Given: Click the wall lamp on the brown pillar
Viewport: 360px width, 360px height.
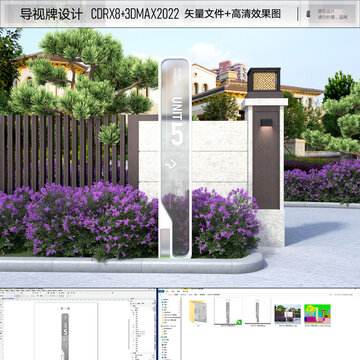Looking at the screenshot, I should [266, 122].
